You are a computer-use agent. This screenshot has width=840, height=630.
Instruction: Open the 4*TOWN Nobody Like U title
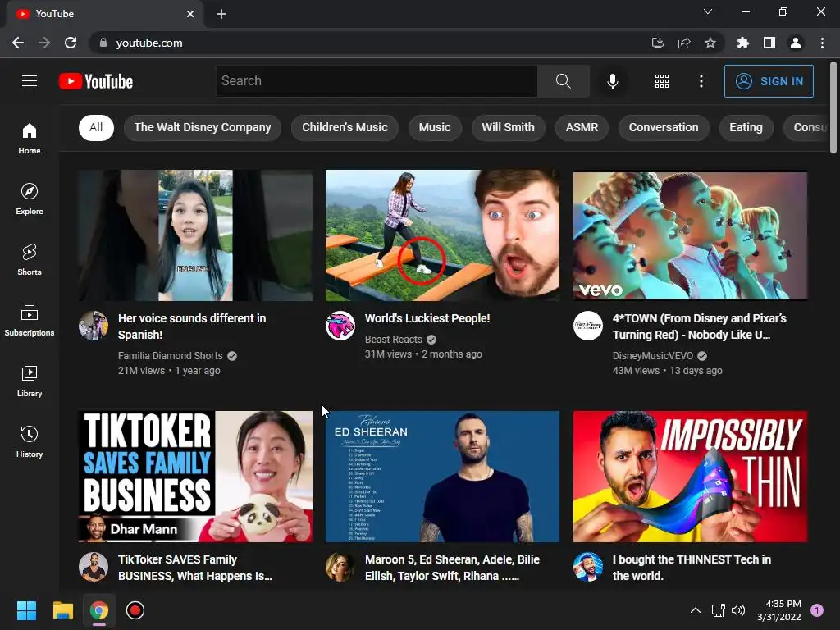pos(699,326)
